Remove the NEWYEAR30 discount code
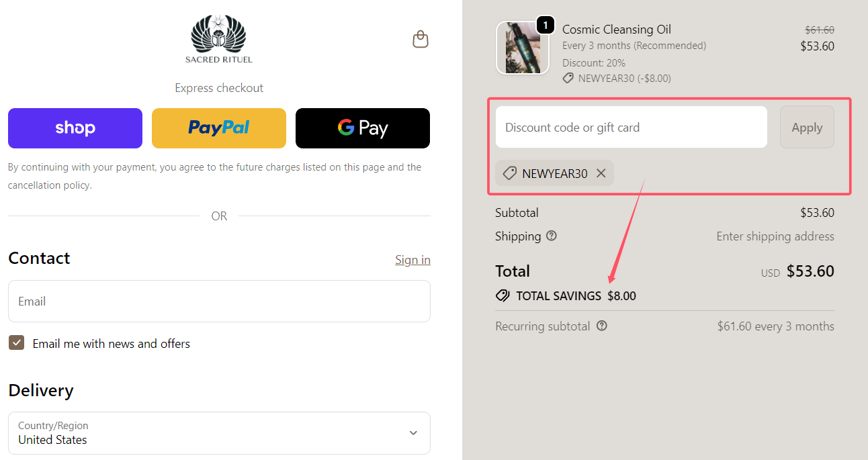 tap(601, 173)
